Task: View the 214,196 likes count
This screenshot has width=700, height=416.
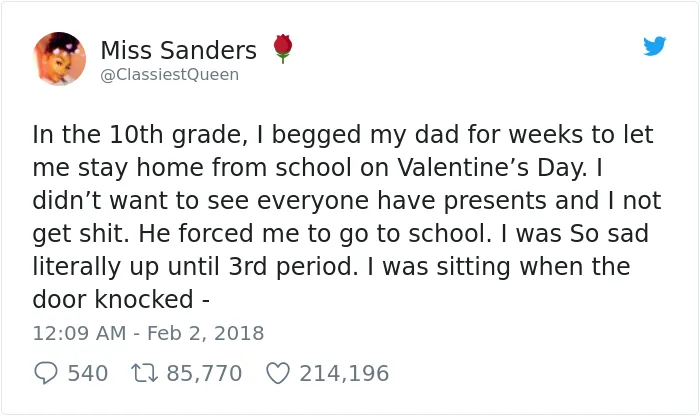Action: click(x=344, y=373)
